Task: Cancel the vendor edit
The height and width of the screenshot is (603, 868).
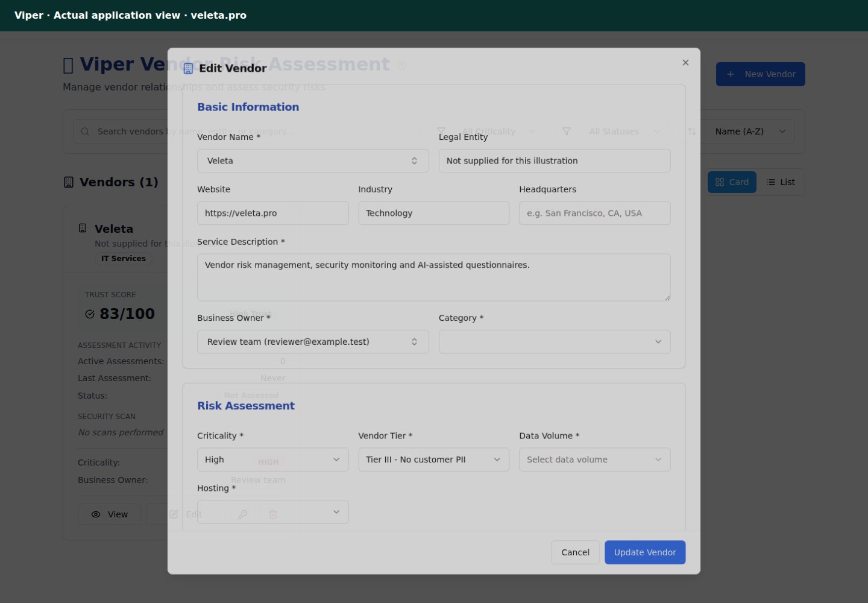Action: (575, 552)
